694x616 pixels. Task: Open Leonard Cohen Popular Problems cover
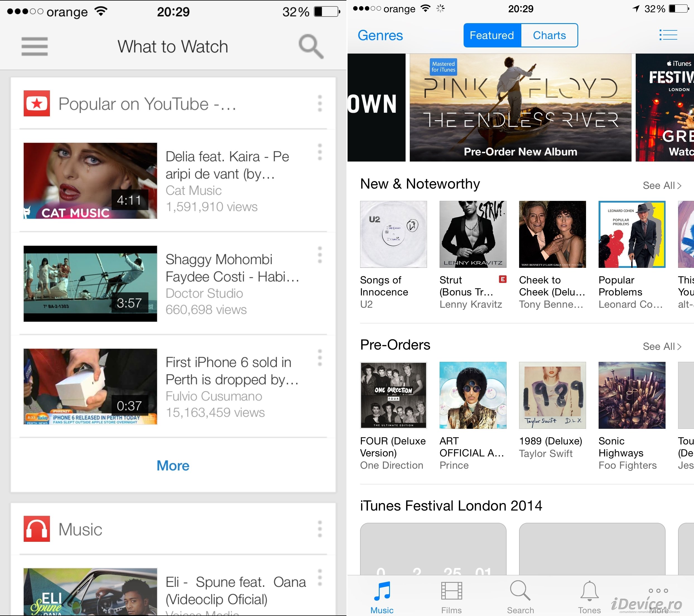pos(632,234)
